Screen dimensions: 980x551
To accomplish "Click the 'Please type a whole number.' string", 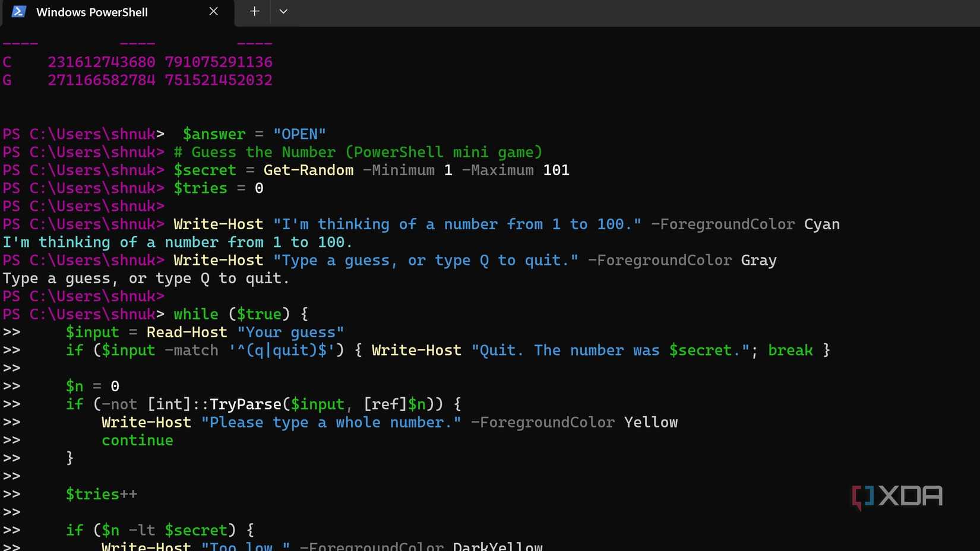I will pos(331,423).
